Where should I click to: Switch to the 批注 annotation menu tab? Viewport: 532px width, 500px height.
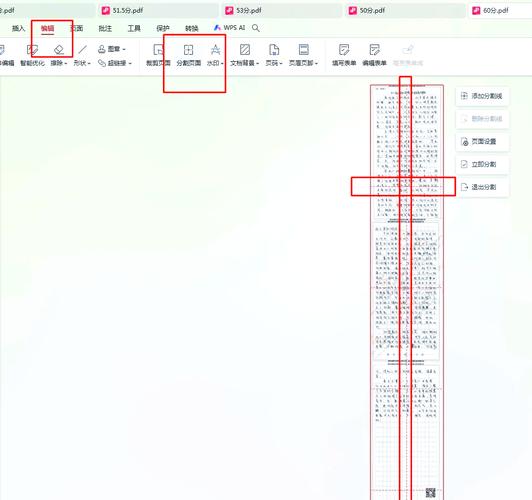tap(105, 28)
